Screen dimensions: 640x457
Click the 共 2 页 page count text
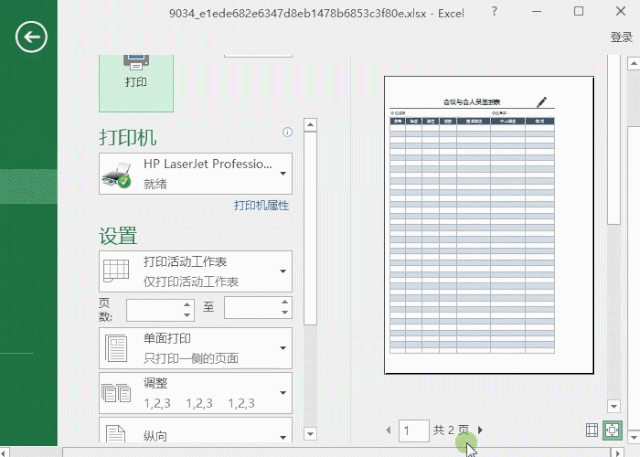point(451,430)
